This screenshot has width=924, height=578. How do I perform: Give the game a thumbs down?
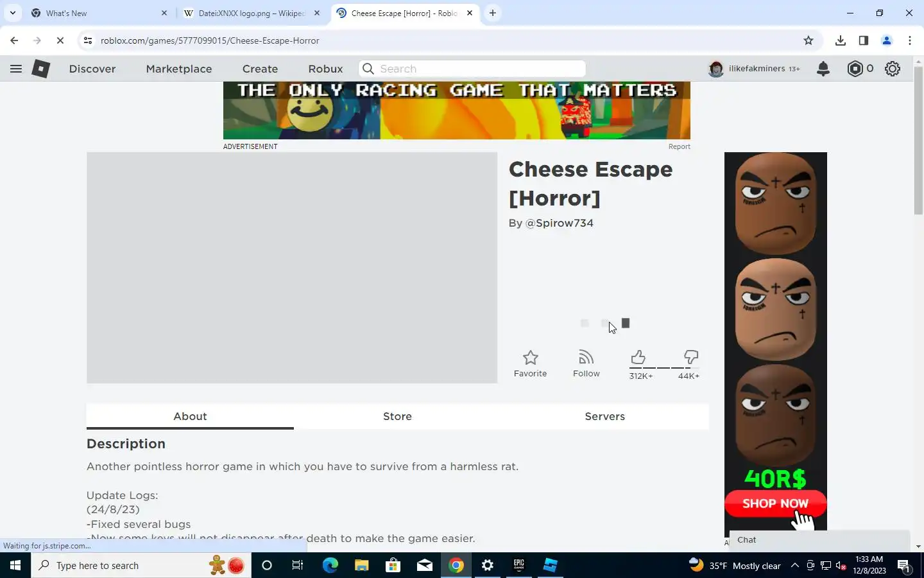coord(690,358)
